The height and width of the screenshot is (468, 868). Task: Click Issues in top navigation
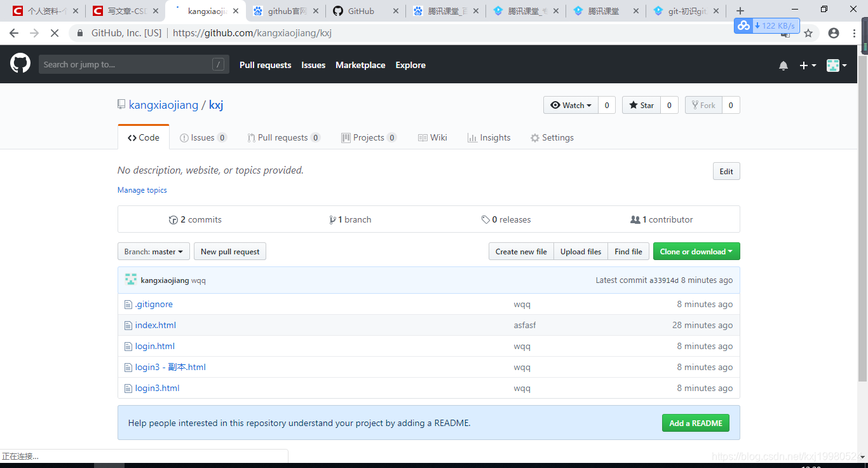tap(313, 65)
